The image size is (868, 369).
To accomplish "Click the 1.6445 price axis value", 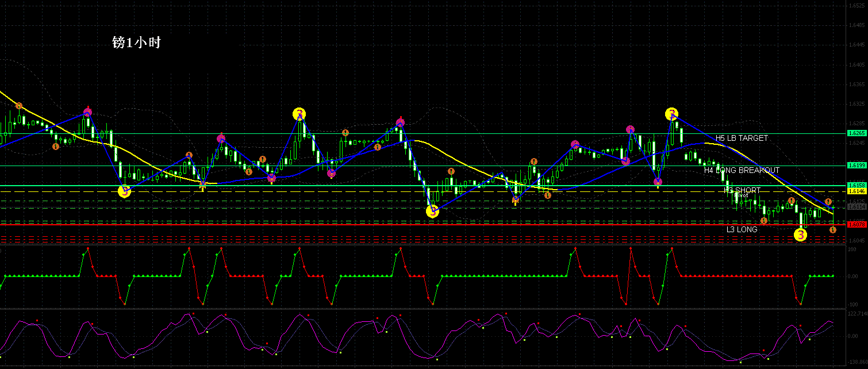I will (857, 45).
